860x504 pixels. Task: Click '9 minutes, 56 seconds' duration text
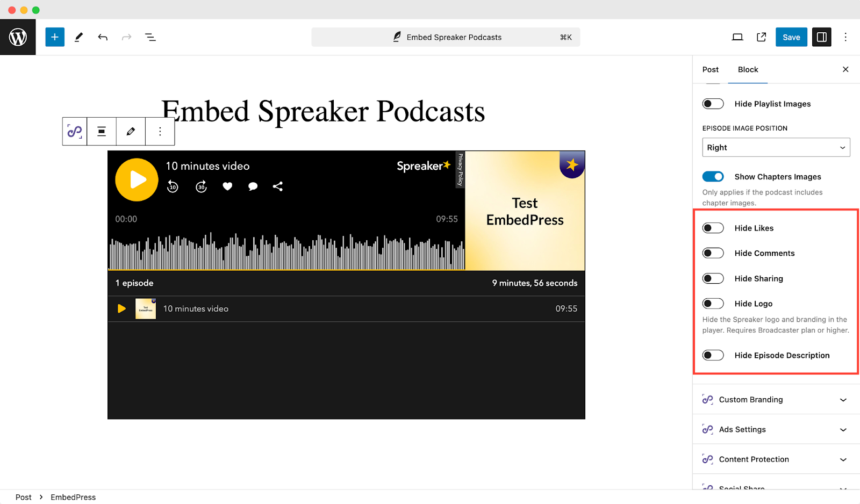(x=535, y=283)
